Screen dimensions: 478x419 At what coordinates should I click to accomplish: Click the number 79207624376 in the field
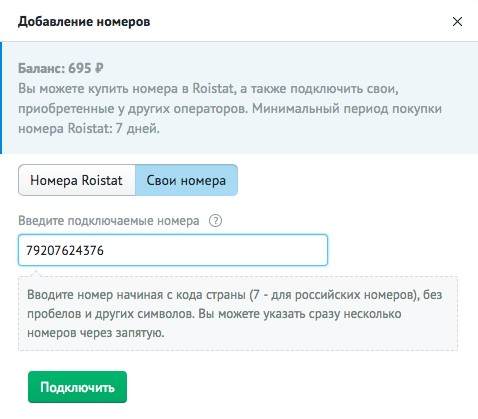coord(65,250)
